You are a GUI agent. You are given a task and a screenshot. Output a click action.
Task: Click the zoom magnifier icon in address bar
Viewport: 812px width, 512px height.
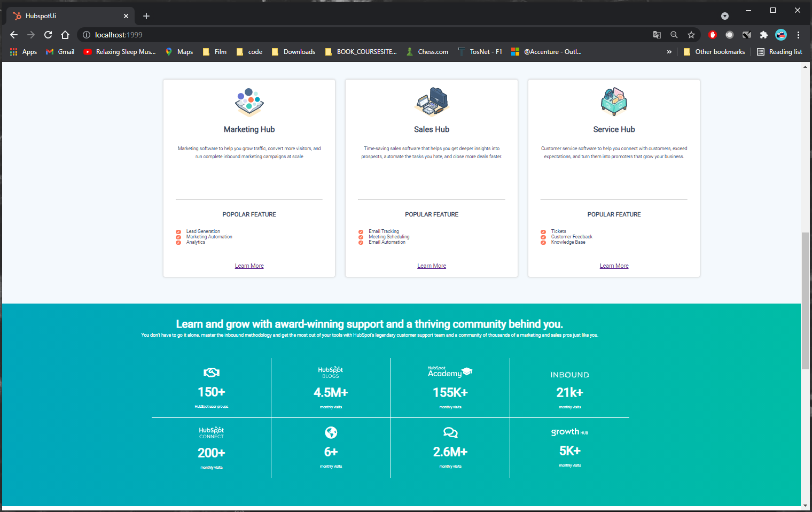coord(674,35)
